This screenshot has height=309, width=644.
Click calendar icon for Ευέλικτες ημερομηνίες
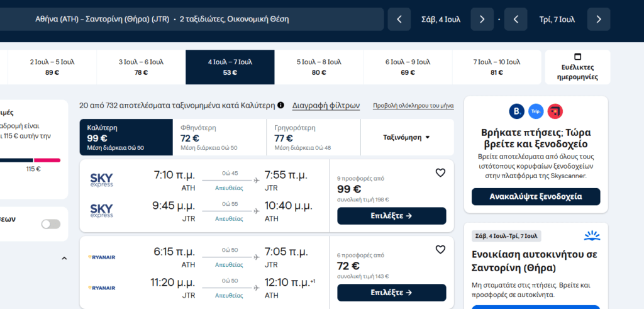tap(577, 57)
